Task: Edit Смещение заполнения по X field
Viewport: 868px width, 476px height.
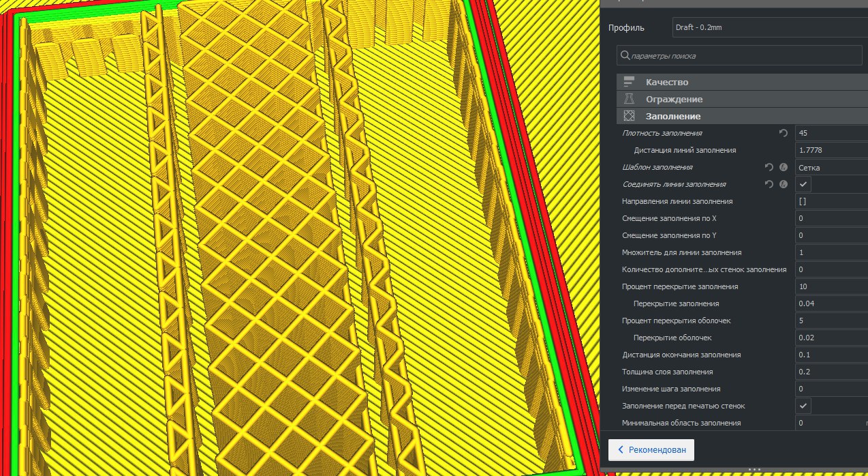Action: point(832,218)
